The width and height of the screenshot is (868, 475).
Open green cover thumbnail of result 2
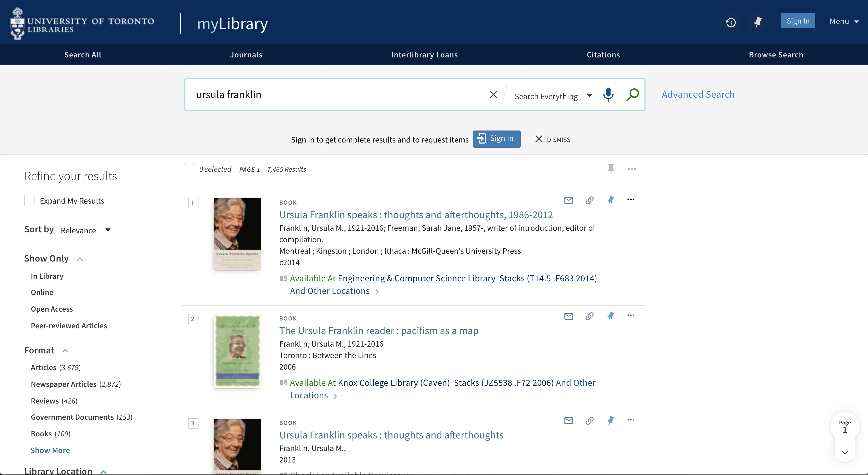point(238,351)
